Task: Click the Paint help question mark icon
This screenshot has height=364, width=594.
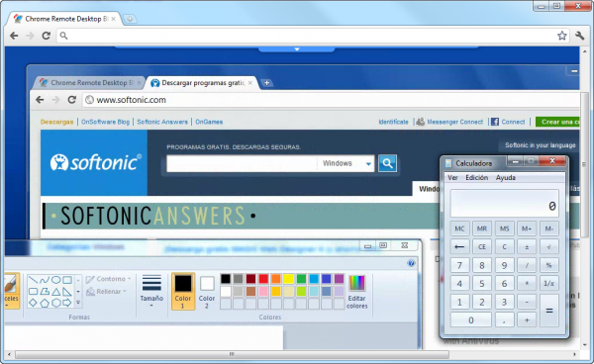Action: point(411,263)
